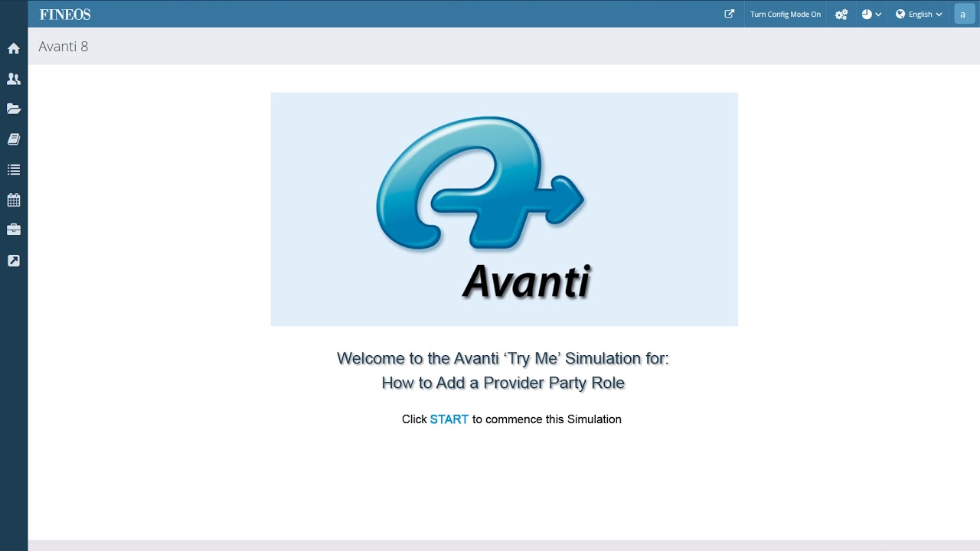Click the 'Welcome to the Avanti' heading line
The image size is (980, 551).
click(503, 358)
